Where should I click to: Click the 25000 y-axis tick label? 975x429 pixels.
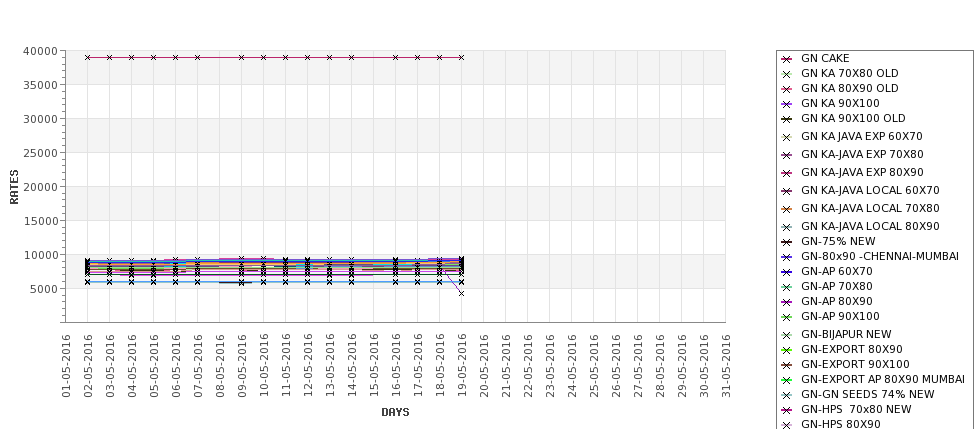pyautogui.click(x=40, y=153)
